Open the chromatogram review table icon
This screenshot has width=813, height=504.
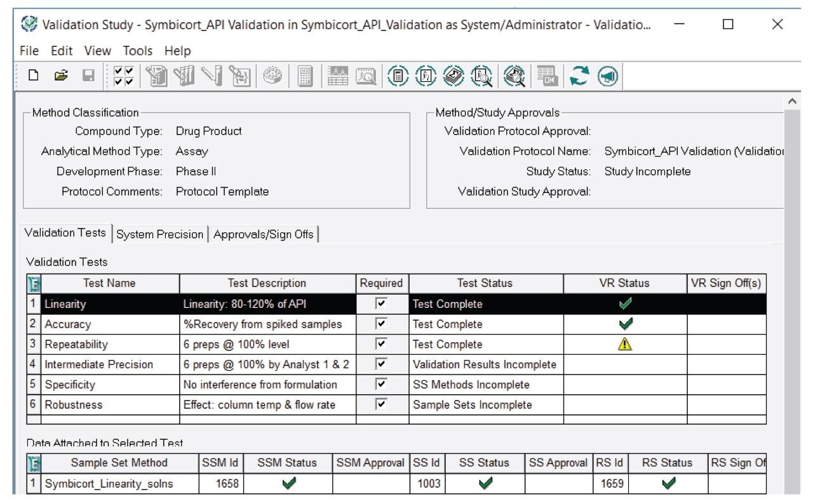click(x=338, y=76)
